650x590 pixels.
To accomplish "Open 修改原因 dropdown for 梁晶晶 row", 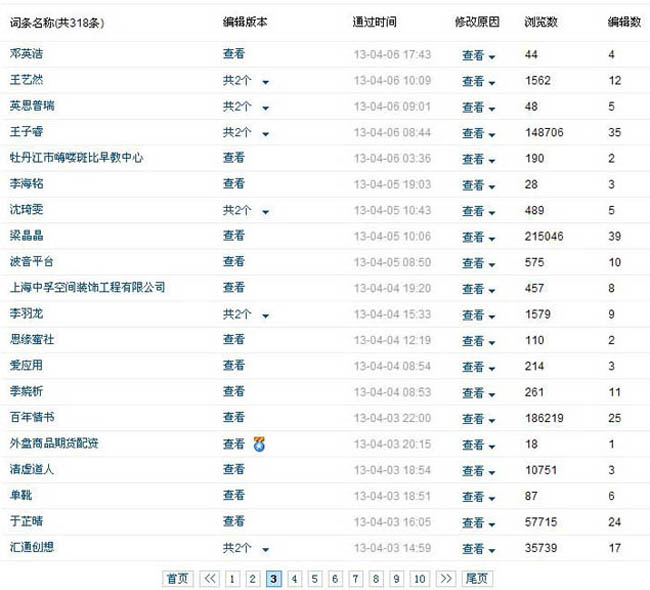I will pyautogui.click(x=478, y=237).
